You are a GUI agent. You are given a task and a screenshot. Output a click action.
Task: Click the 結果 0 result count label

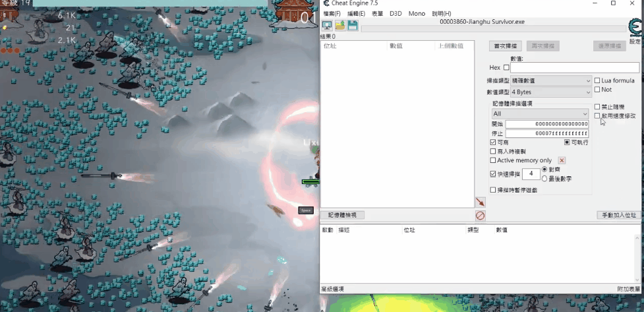click(328, 36)
